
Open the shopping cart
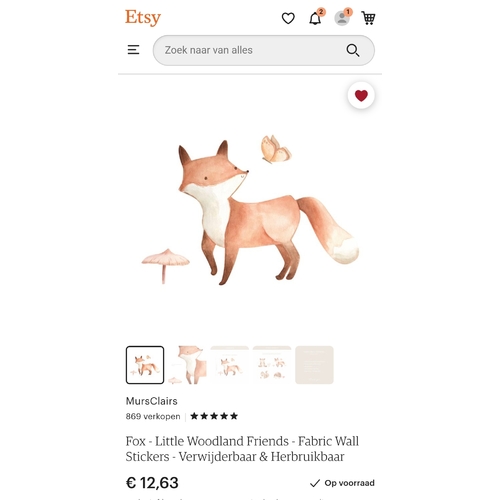click(368, 18)
